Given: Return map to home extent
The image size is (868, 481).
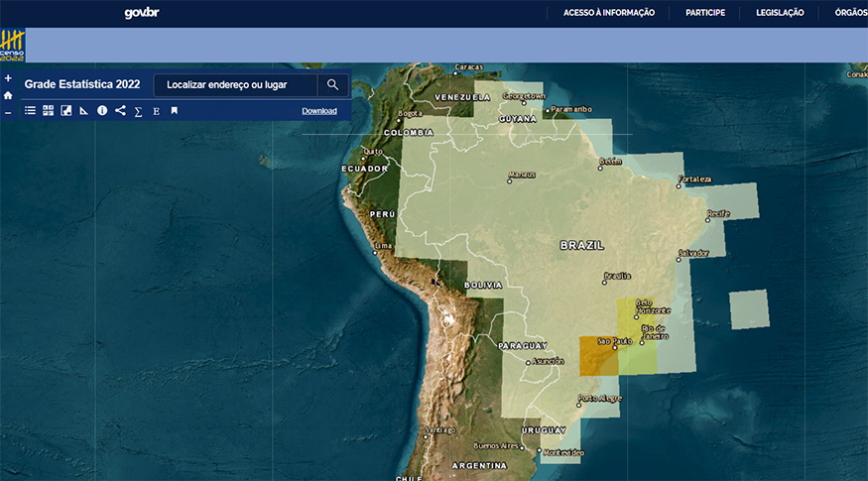Looking at the screenshot, I should (8, 95).
